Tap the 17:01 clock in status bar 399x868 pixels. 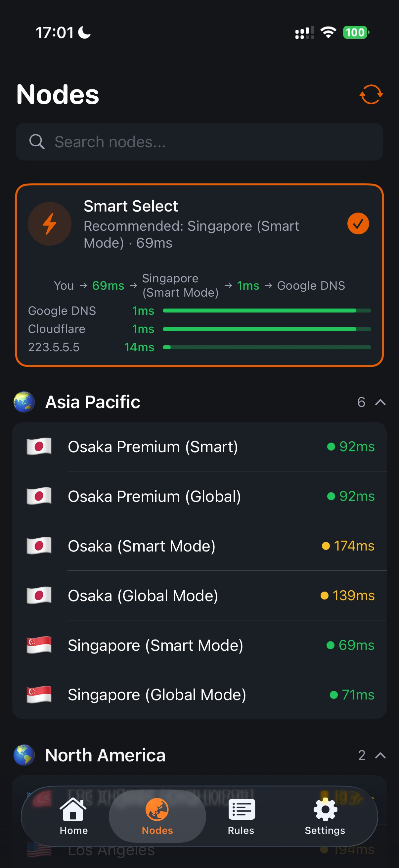pyautogui.click(x=55, y=33)
